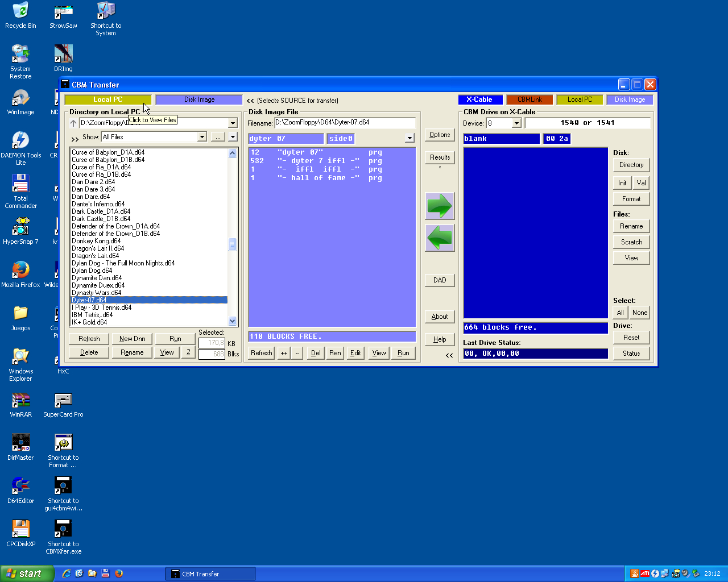
Task: Click the DAD button
Action: pos(440,280)
